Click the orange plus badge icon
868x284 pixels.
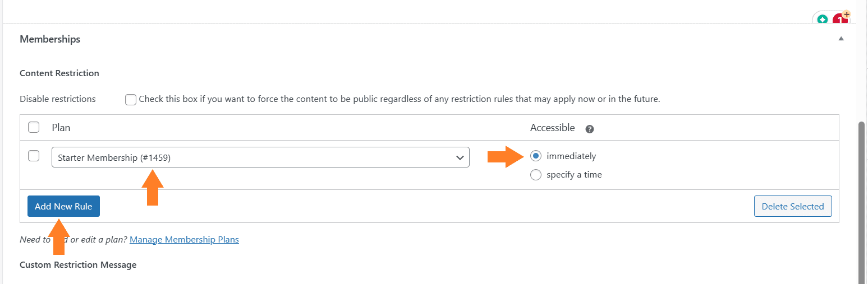[846, 15]
